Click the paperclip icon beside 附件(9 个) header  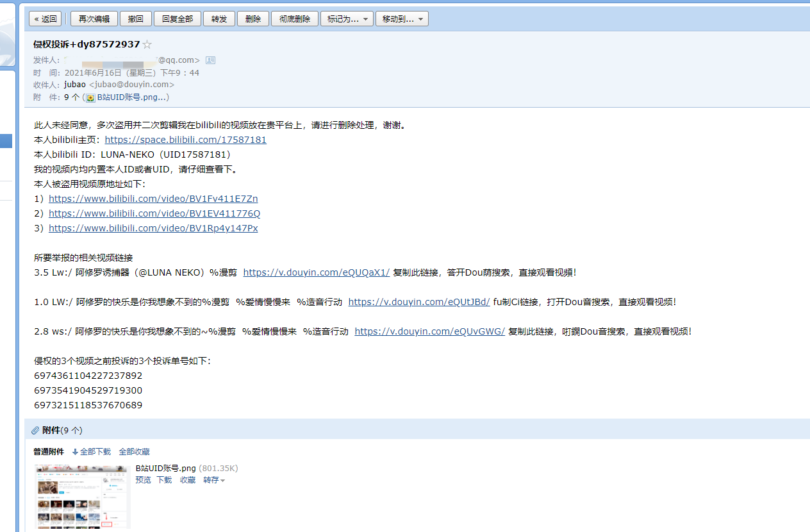35,430
